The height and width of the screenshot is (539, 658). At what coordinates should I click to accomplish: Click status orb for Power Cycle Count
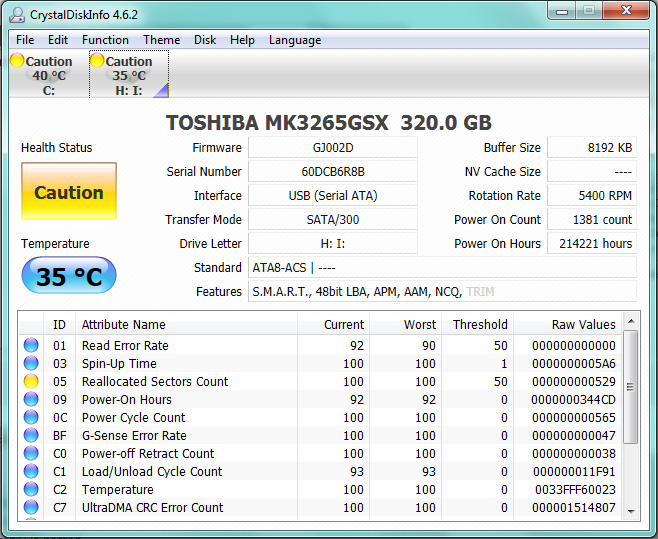[31, 417]
